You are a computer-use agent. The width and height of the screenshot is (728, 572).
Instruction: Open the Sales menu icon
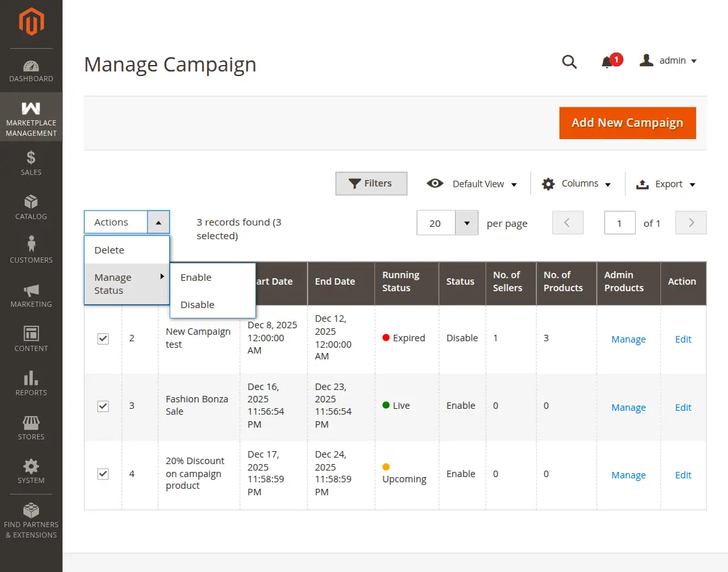point(31,157)
